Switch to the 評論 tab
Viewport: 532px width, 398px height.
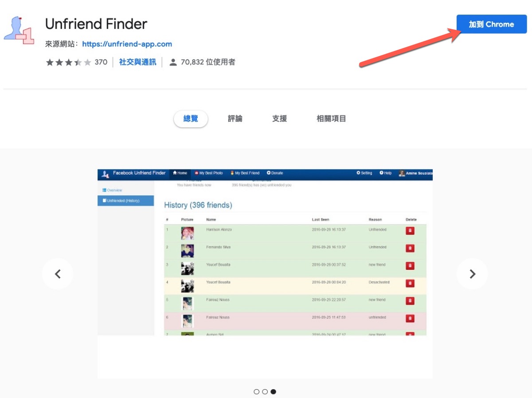pos(235,119)
